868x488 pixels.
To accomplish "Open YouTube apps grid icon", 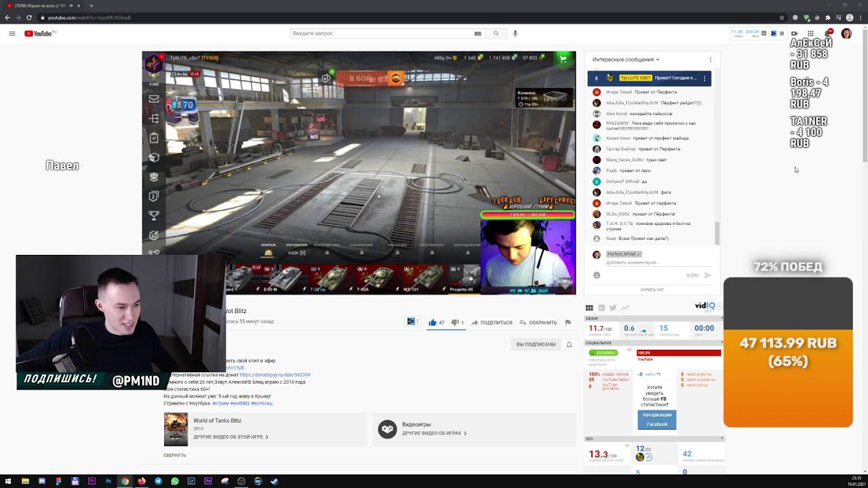I will click(x=810, y=33).
